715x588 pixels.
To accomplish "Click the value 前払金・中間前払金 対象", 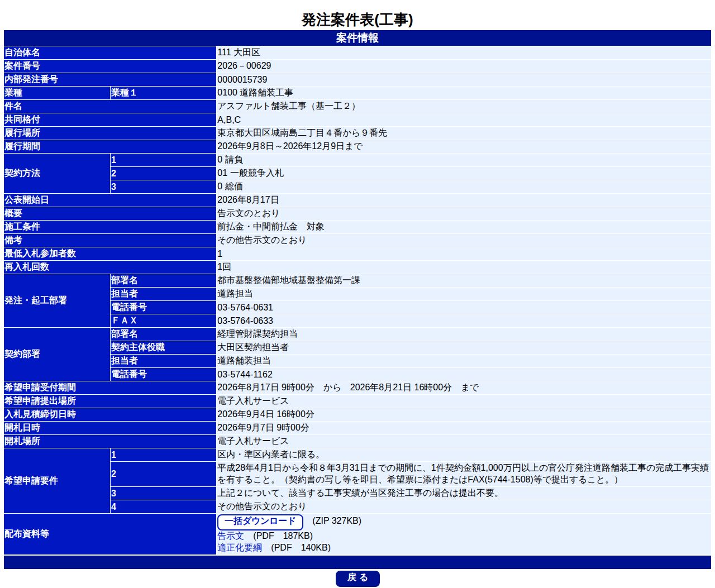I will click(x=271, y=227).
